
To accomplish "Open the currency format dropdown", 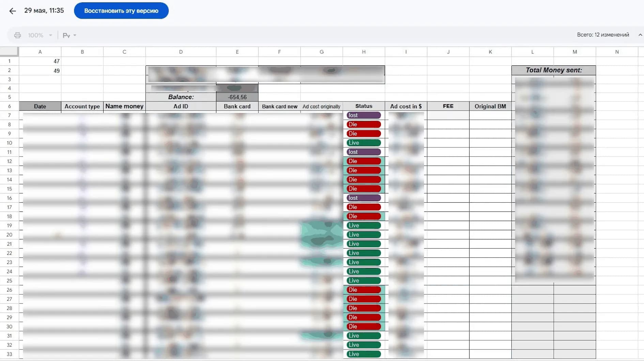I will (70, 35).
